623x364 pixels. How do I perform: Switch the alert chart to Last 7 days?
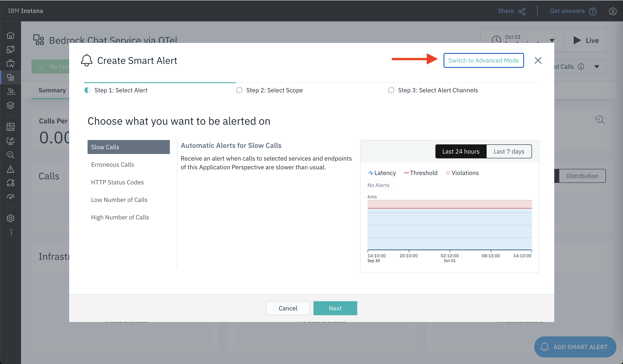(x=509, y=151)
